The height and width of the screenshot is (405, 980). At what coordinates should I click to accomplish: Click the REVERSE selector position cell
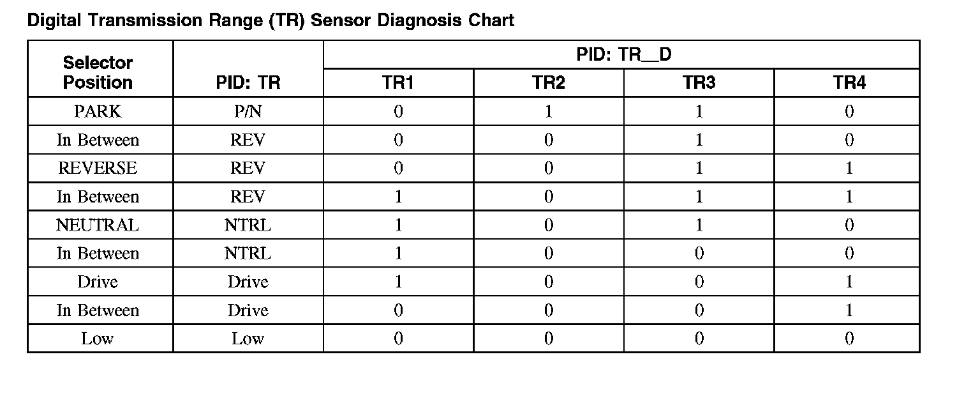click(x=98, y=168)
